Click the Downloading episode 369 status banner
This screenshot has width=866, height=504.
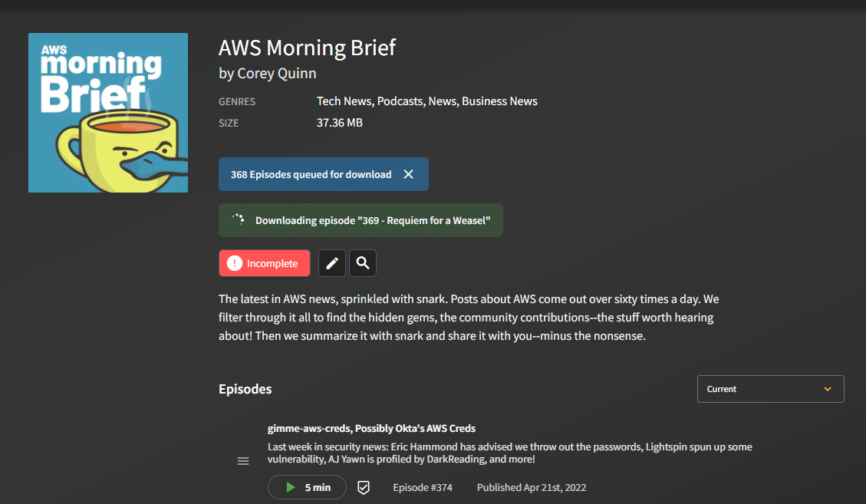(361, 220)
